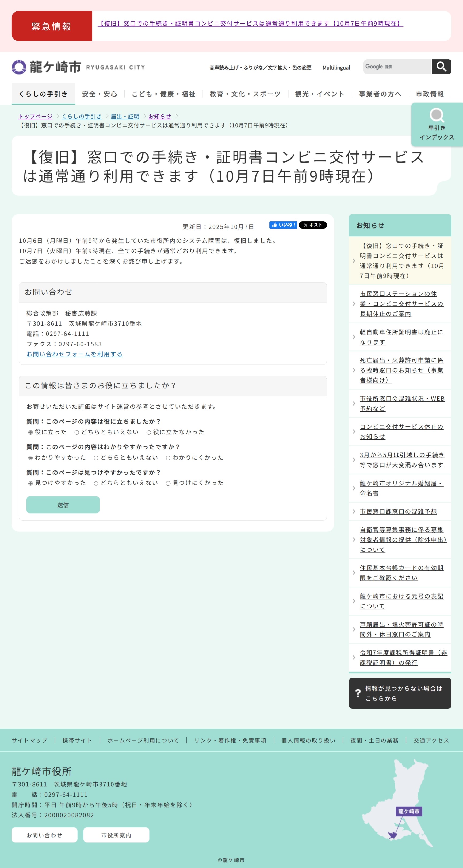Open the お問い合わせフォームを利用する link
Screen dimensions: 463x868
pyautogui.click(x=75, y=354)
